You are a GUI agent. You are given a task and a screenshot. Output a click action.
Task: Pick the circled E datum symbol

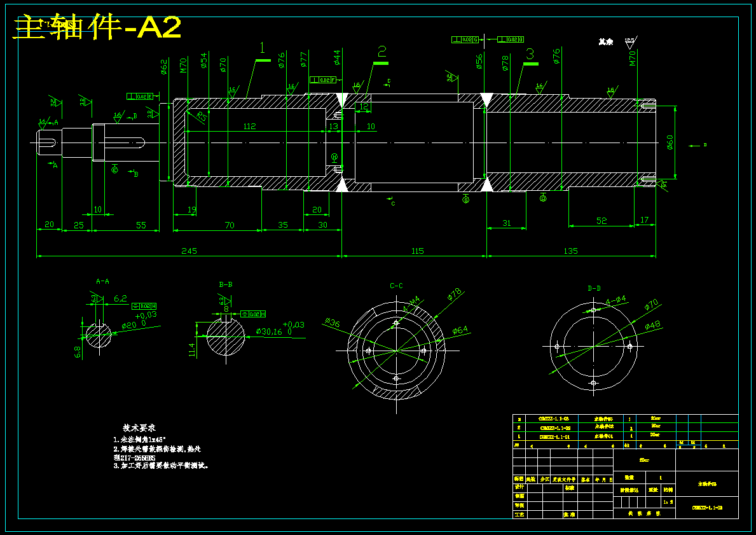pos(114,169)
